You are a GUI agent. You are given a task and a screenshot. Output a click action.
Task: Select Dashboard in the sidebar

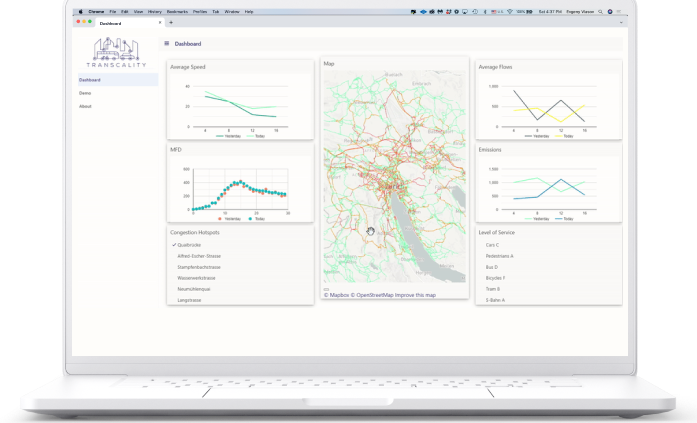[x=118, y=80]
